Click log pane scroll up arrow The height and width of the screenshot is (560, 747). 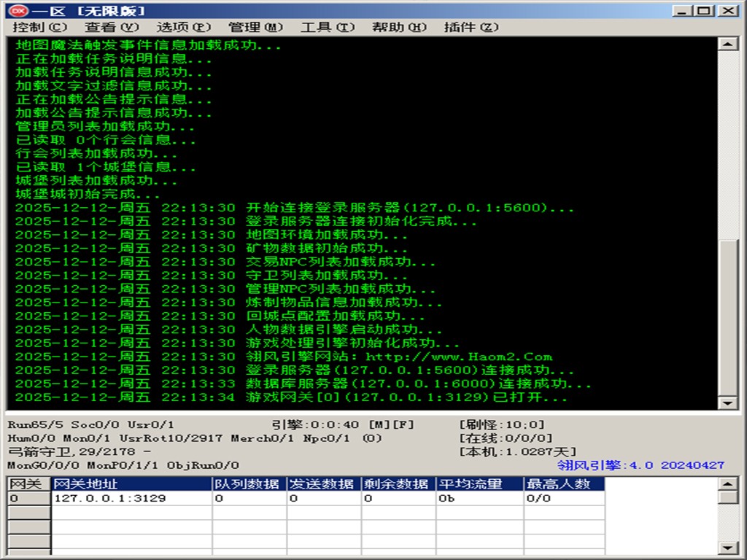click(x=727, y=44)
